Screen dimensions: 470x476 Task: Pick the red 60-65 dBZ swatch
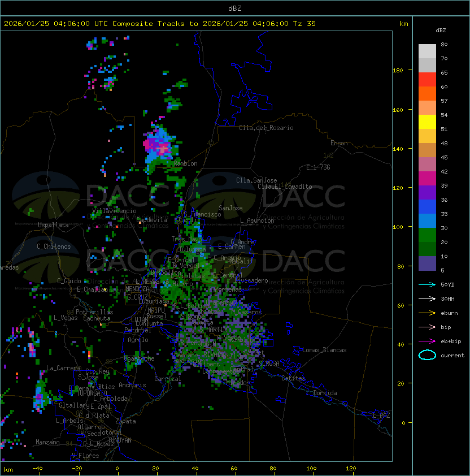427,80
